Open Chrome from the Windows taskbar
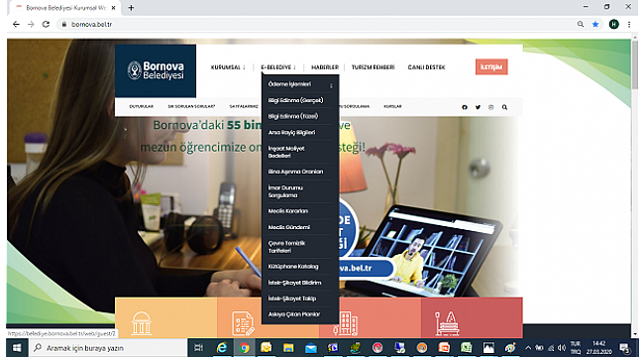Screen dimensions: 644x357 point(244,347)
